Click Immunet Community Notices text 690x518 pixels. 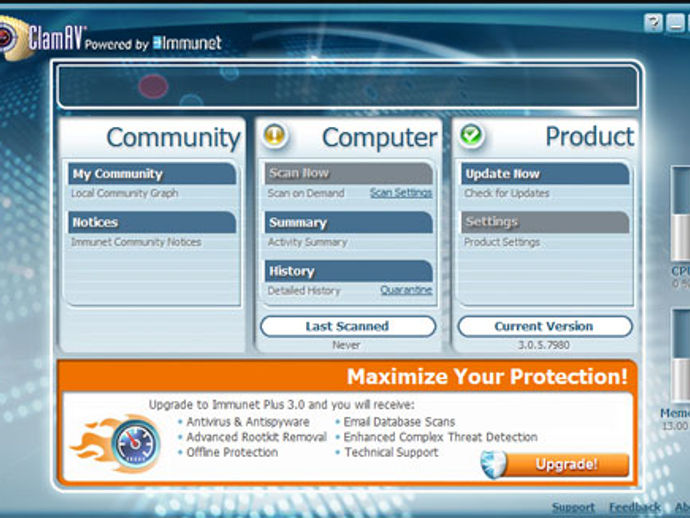(136, 242)
